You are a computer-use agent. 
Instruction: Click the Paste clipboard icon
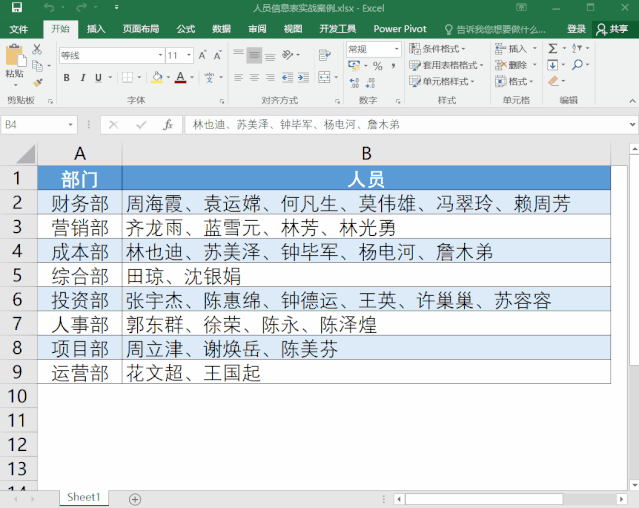(x=15, y=55)
